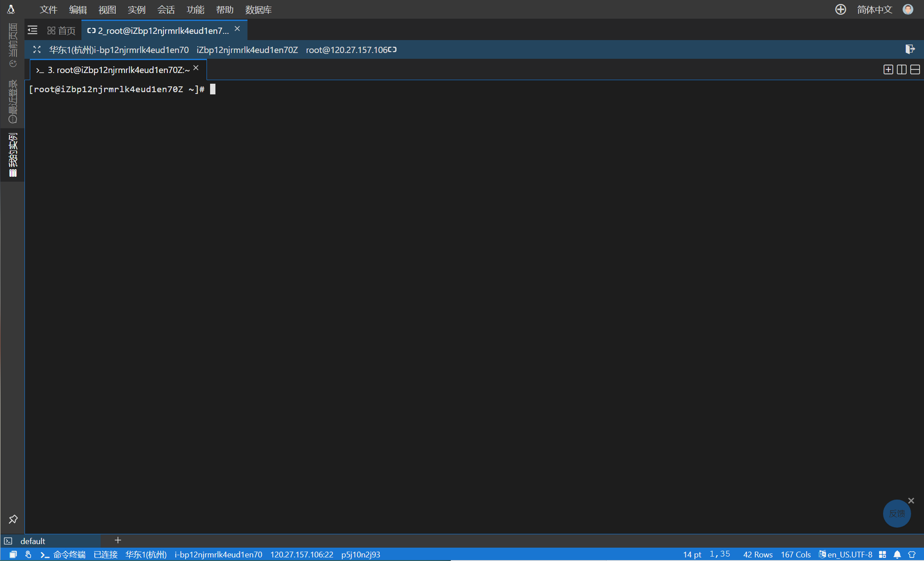Click the link icon after root@120.27.157.106
Screen dimensions: 924x561
(x=392, y=49)
